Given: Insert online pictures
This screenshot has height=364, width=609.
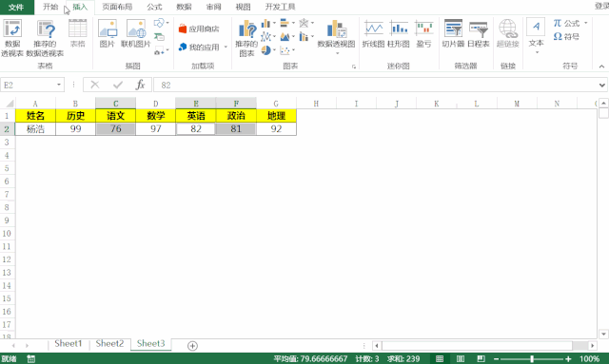Looking at the screenshot, I should tap(135, 33).
